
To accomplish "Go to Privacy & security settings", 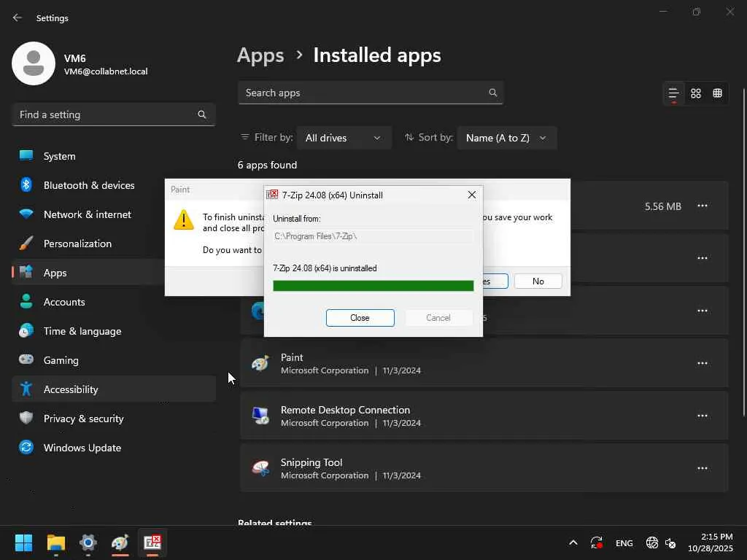I will point(83,419).
